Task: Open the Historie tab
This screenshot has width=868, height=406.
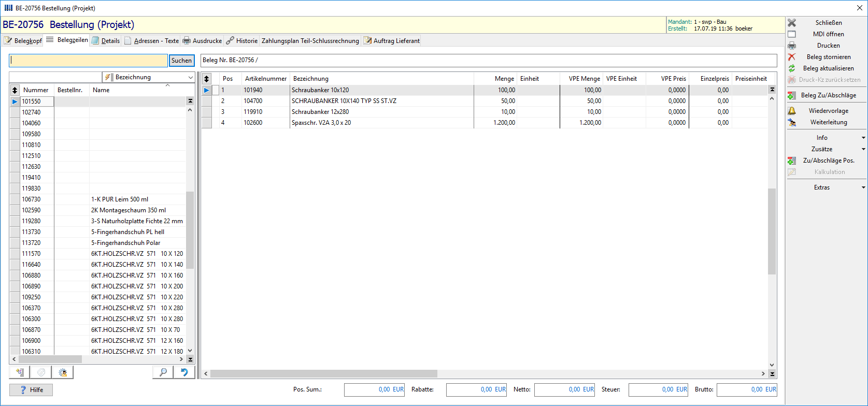Action: pyautogui.click(x=241, y=40)
